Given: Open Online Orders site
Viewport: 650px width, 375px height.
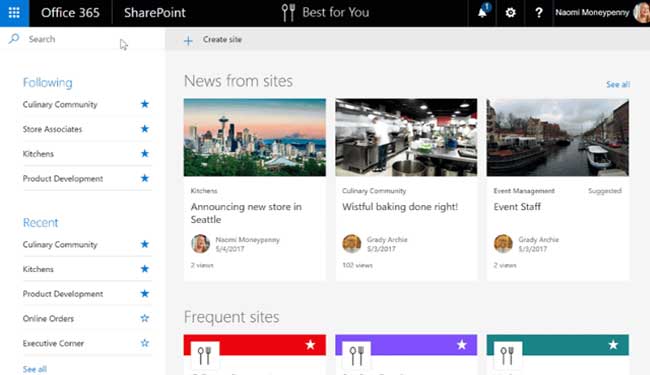Looking at the screenshot, I should (49, 319).
